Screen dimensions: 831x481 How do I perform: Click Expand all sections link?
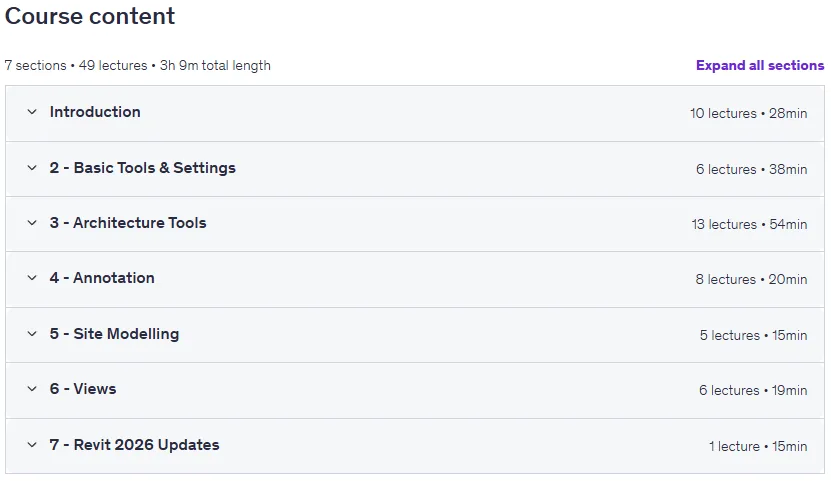[760, 65]
